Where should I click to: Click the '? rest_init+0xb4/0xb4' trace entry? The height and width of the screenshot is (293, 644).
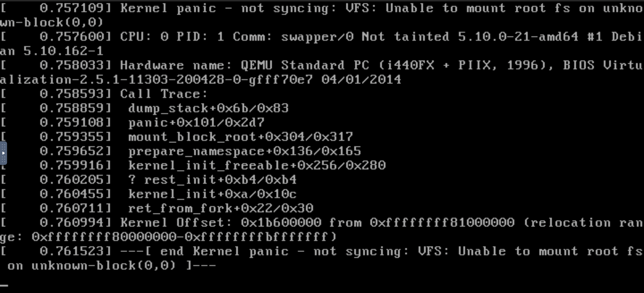point(212,180)
